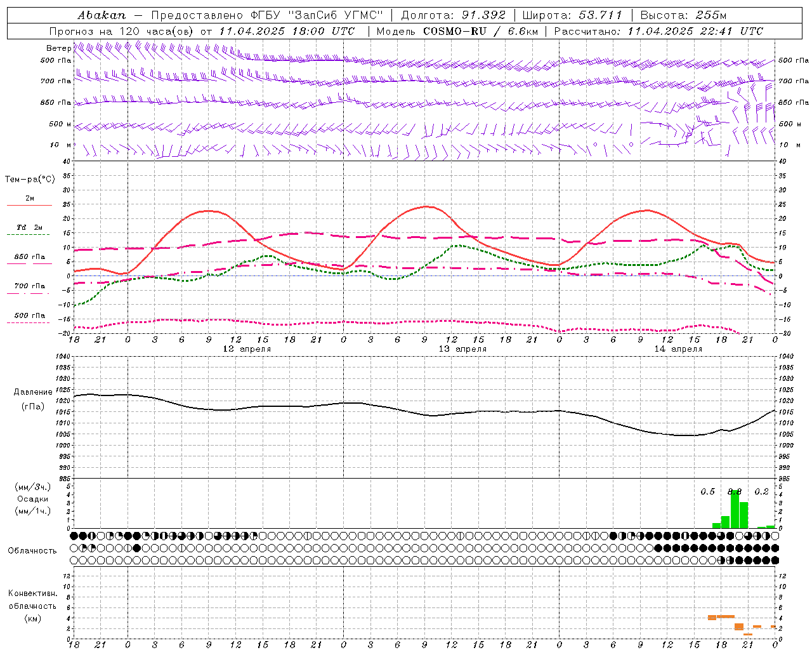This screenshot has width=812, height=650.
Task: Click the 'Предоставлено ФГБУ "ЗапСиб УГМС"' provider text
Action: pos(266,15)
